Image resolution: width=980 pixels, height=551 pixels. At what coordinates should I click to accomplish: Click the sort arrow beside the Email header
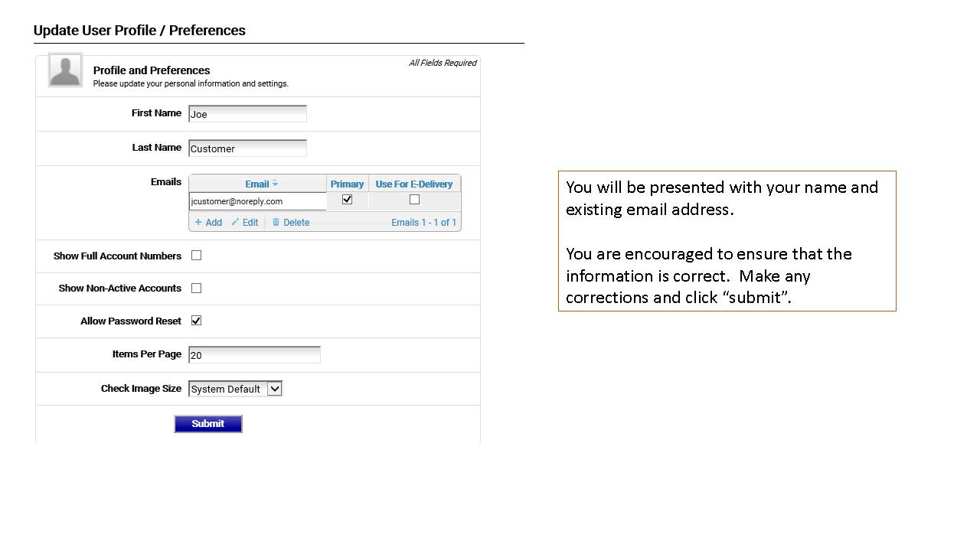[276, 184]
